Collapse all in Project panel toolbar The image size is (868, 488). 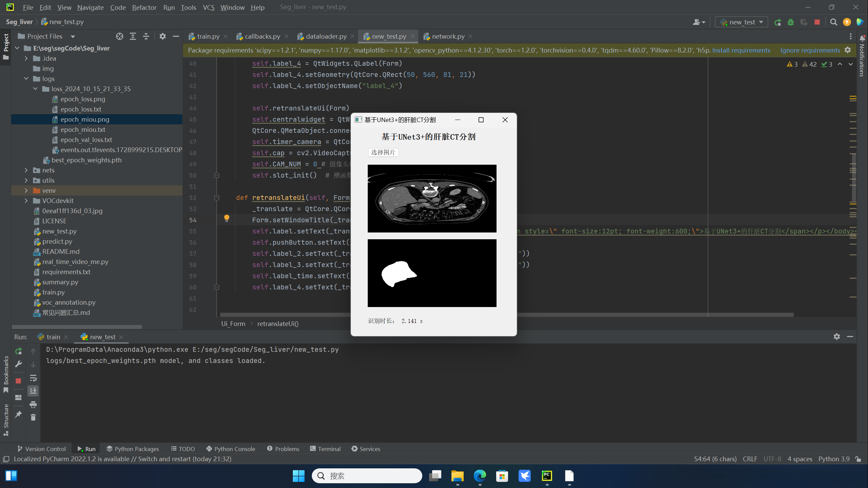click(146, 36)
